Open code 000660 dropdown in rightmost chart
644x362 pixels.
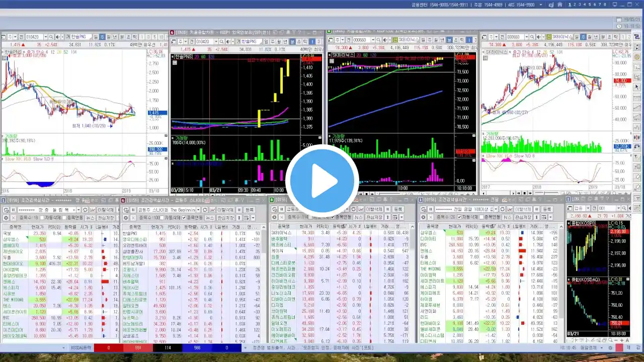[527, 37]
